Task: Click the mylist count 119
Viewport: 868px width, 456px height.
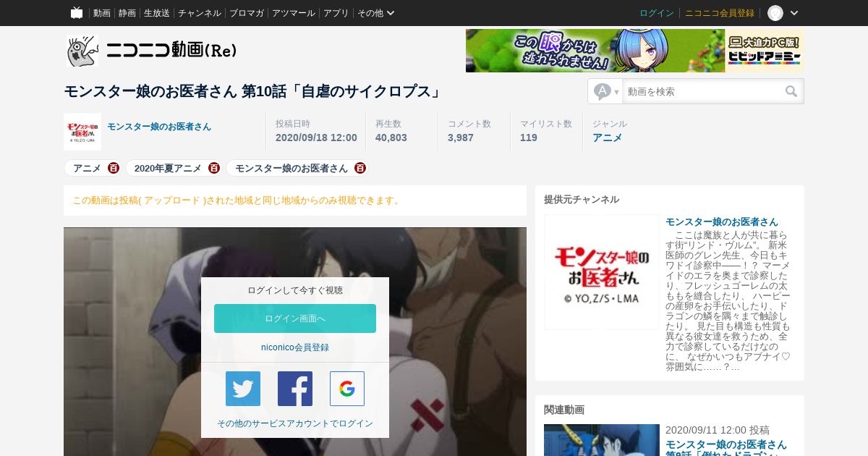Action: (x=529, y=138)
